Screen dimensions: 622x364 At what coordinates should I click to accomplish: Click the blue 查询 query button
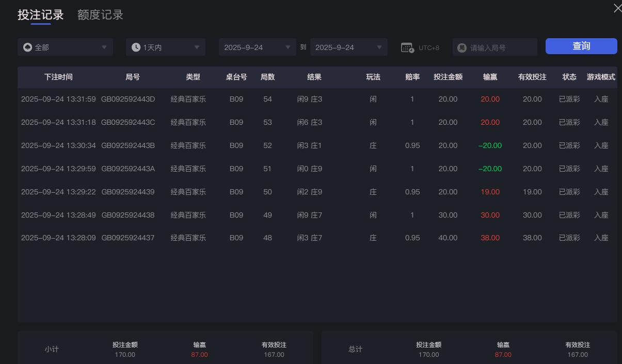click(x=581, y=46)
